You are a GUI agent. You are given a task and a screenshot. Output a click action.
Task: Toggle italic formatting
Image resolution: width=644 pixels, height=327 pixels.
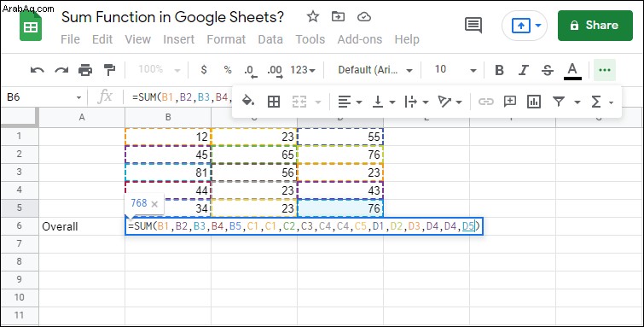click(x=523, y=70)
